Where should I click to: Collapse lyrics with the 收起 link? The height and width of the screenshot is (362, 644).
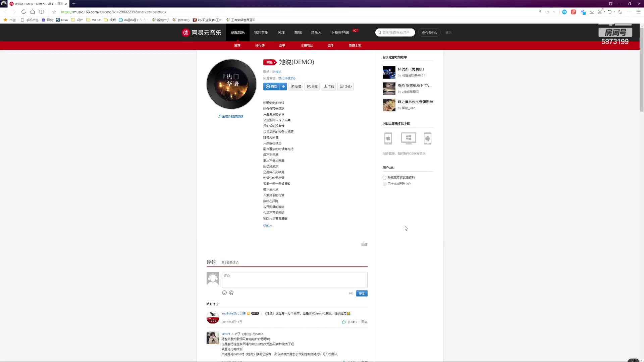[268, 226]
